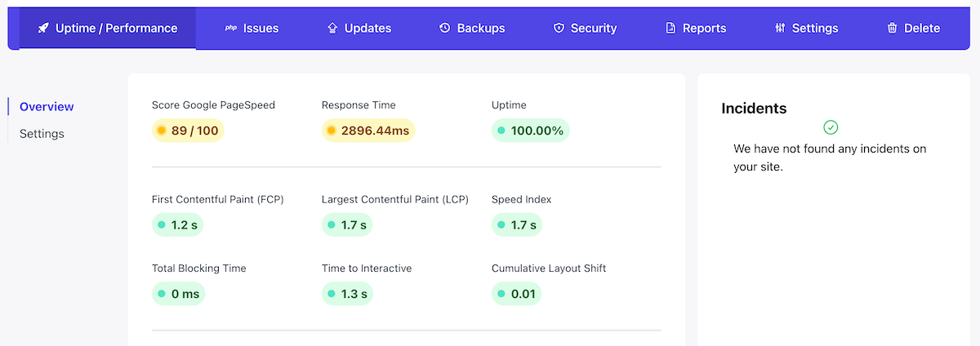Open the Security tab
The image size is (980, 346).
pyautogui.click(x=585, y=28)
